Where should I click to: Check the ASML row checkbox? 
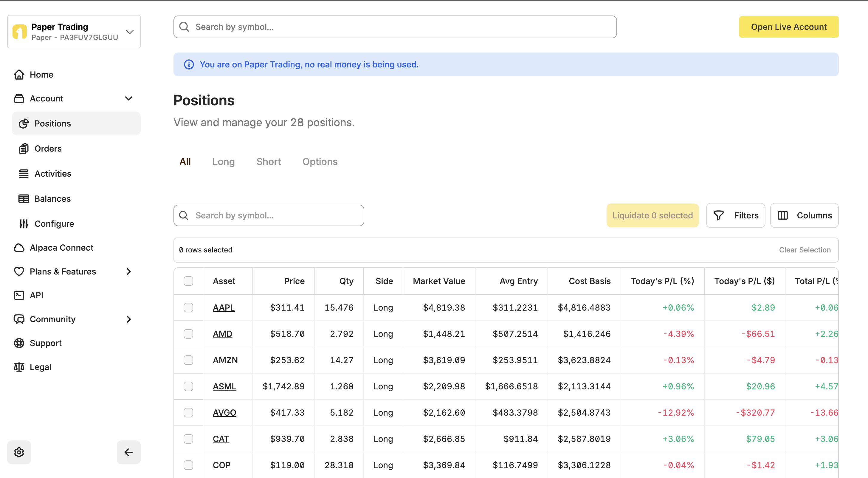(188, 387)
